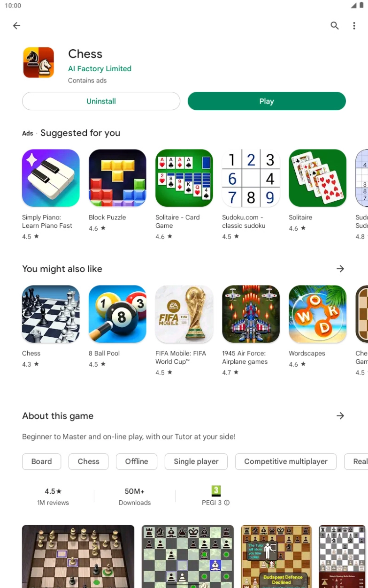Open AI Factory Limited developer link
Viewport: 368px width, 588px height.
(x=100, y=68)
